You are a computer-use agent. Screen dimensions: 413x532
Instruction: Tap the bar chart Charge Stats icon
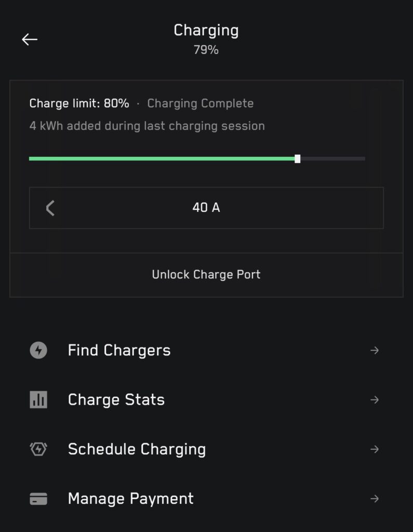(x=38, y=400)
